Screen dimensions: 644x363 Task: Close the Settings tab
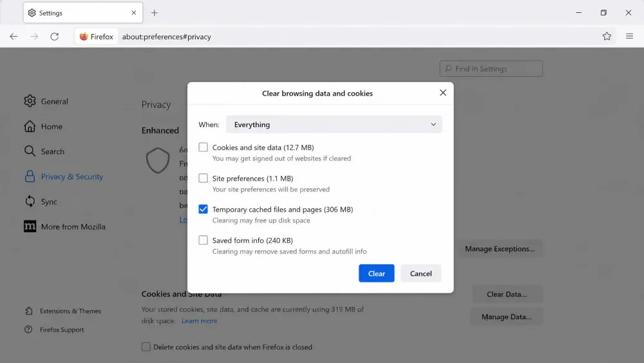tap(133, 13)
